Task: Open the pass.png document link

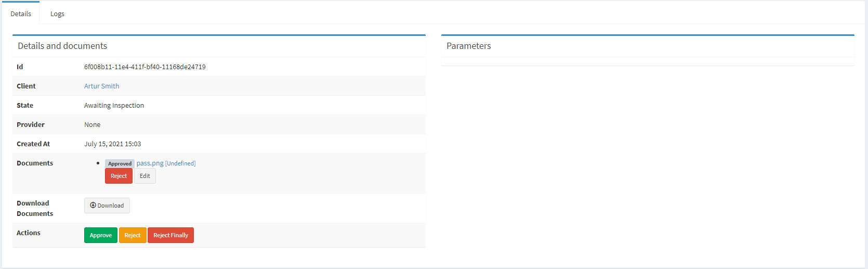Action: (150, 163)
